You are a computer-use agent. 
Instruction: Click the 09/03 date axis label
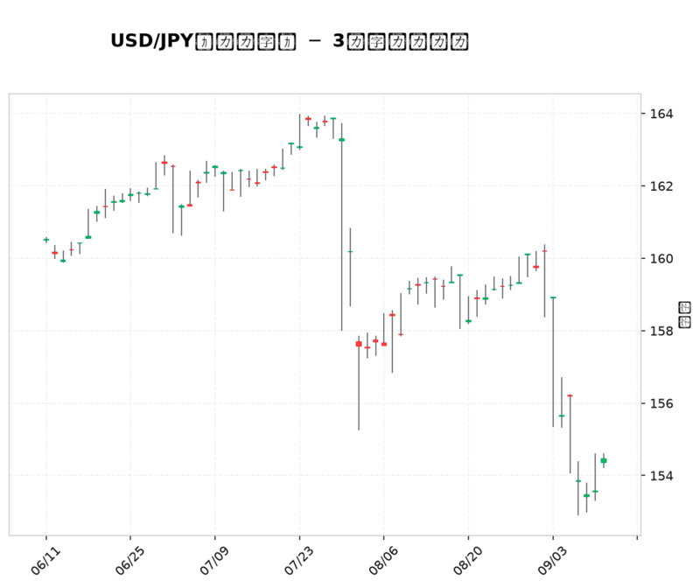tap(552, 560)
